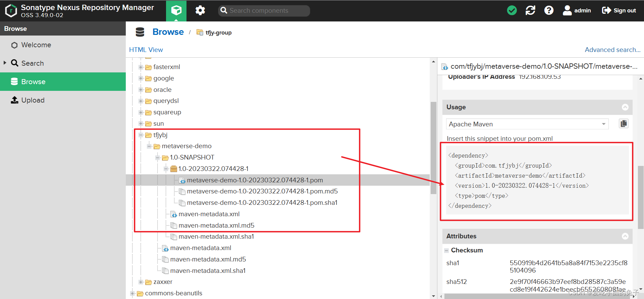The height and width of the screenshot is (299, 644).
Task: Collapse the Attributes panel
Action: click(625, 236)
